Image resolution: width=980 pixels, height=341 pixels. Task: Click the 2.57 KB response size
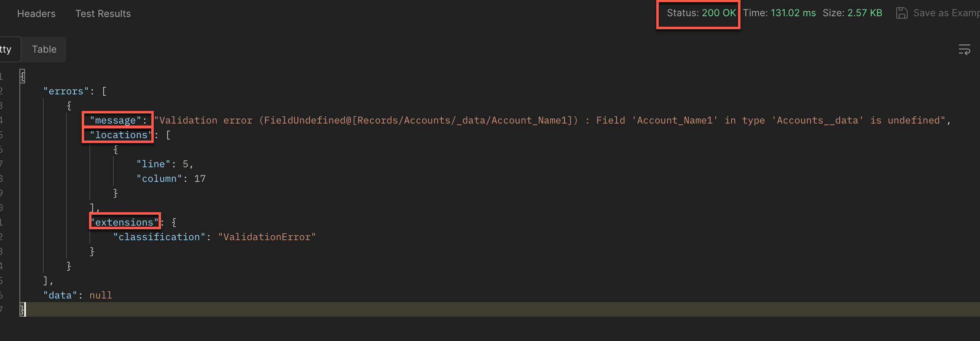[x=865, y=13]
